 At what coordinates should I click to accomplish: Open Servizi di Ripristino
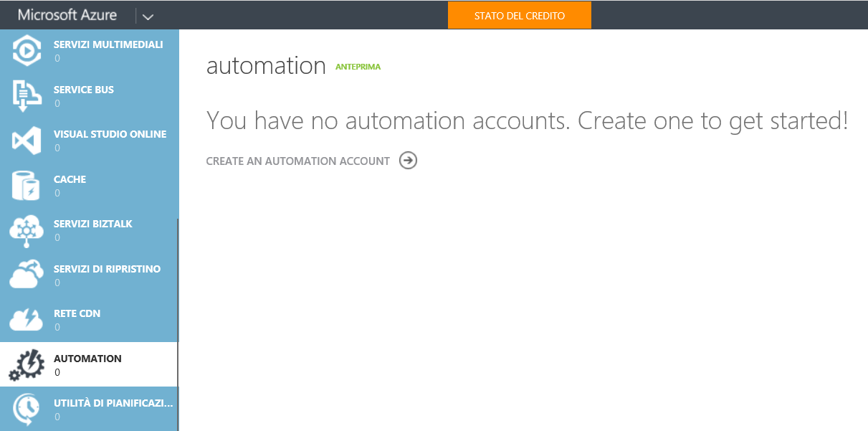[89, 275]
